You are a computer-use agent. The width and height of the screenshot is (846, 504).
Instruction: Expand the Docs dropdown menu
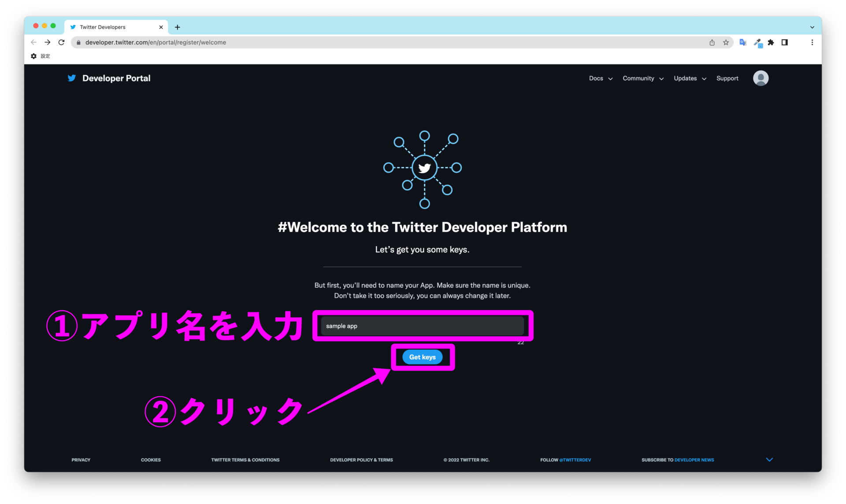[600, 78]
